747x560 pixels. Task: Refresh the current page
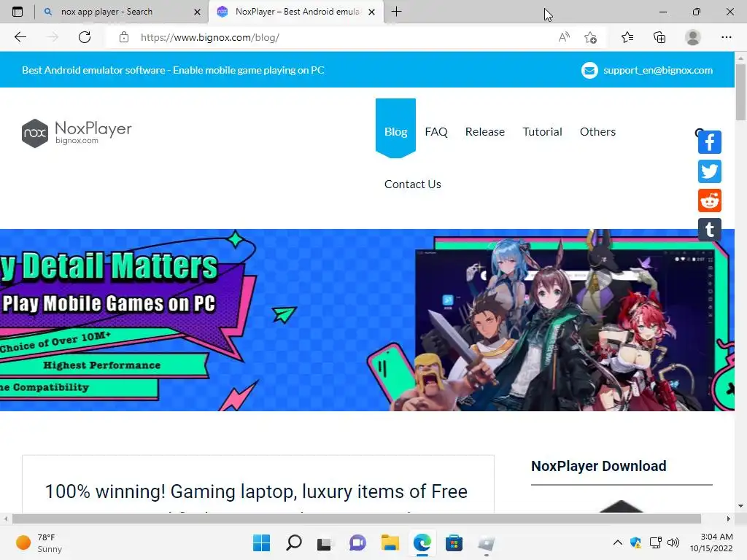[x=85, y=37]
